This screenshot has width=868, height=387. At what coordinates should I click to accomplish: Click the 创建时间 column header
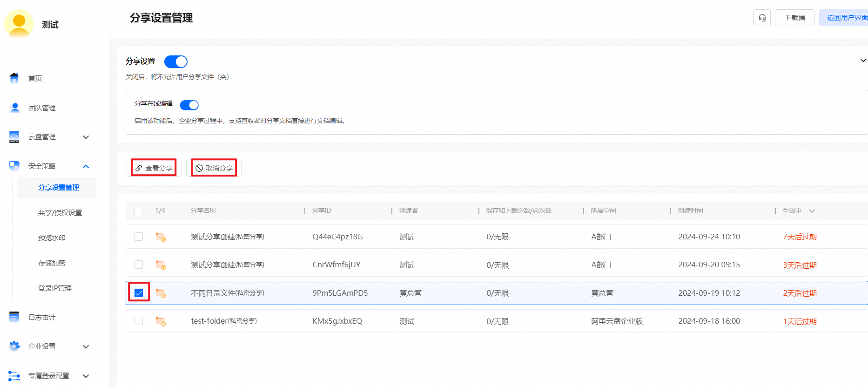[x=690, y=210]
